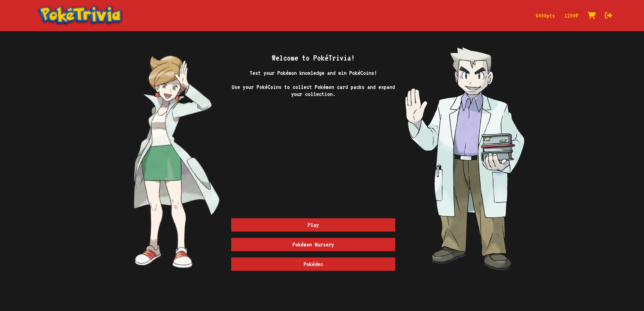Open the Pokédex button
Viewport: 644px width, 311px height.
[313, 264]
